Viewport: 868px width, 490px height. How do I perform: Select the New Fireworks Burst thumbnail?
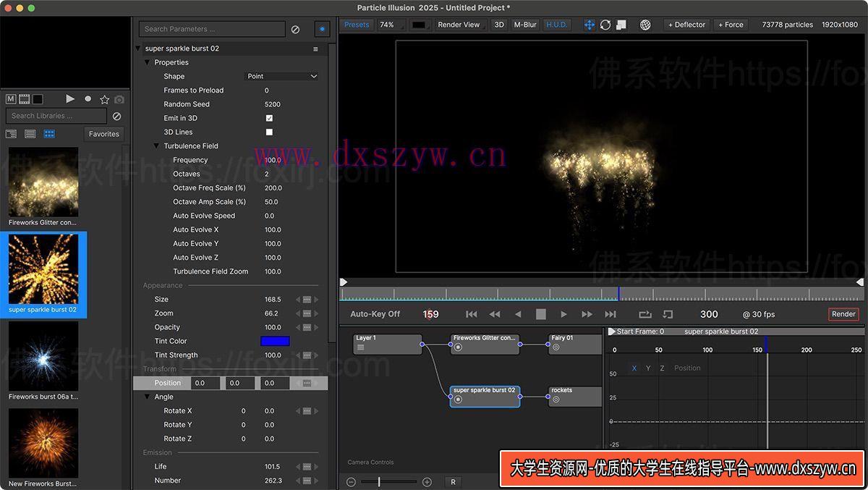point(43,443)
